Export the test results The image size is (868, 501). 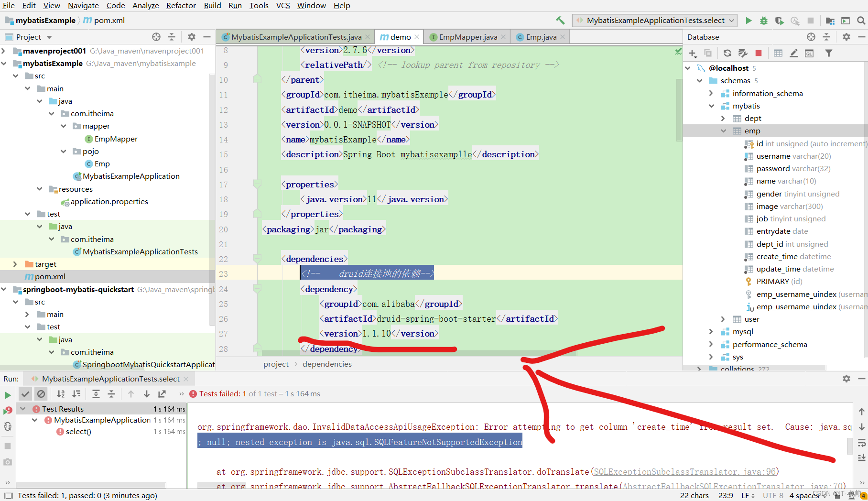tap(162, 394)
